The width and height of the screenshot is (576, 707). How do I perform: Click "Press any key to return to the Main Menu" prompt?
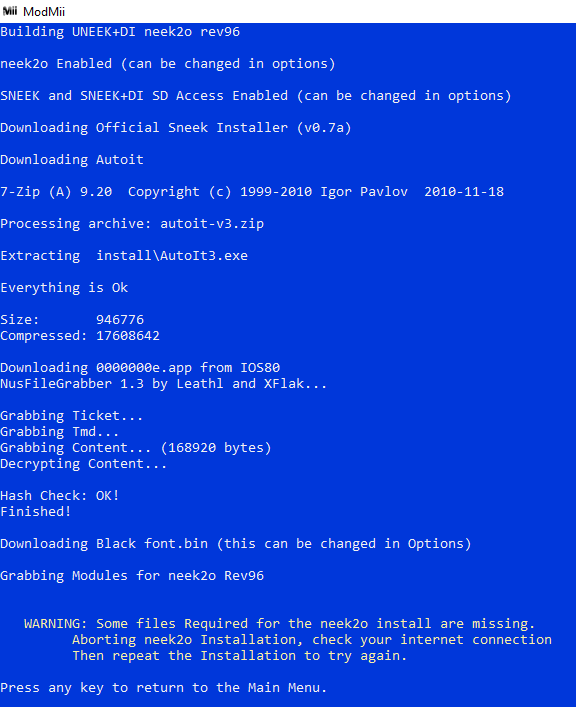(x=163, y=688)
